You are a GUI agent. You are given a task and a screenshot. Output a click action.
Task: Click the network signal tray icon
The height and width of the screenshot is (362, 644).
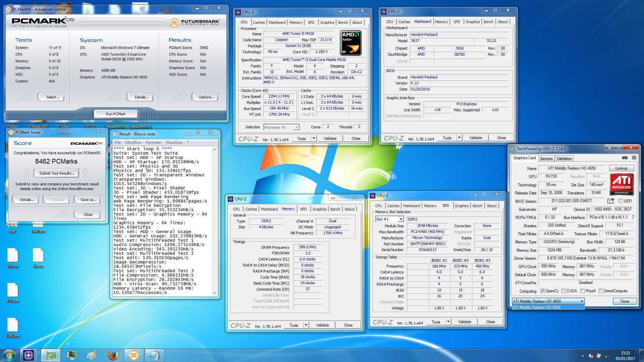(607, 356)
